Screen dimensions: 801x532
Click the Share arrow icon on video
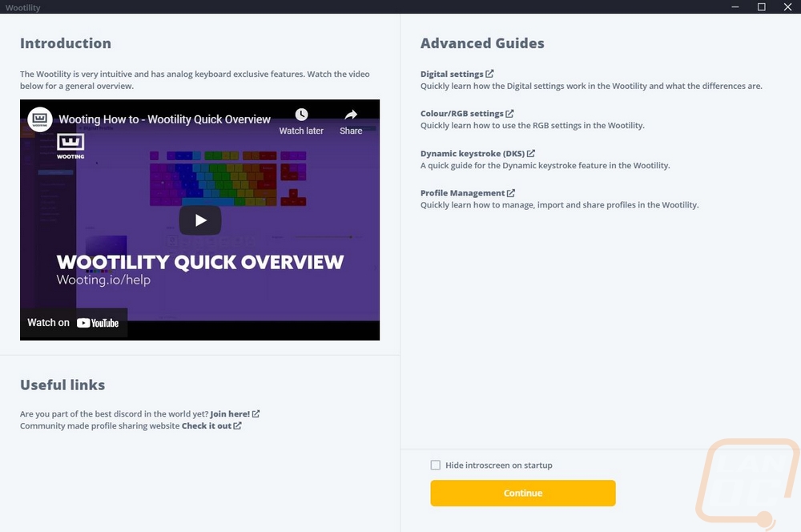point(351,115)
